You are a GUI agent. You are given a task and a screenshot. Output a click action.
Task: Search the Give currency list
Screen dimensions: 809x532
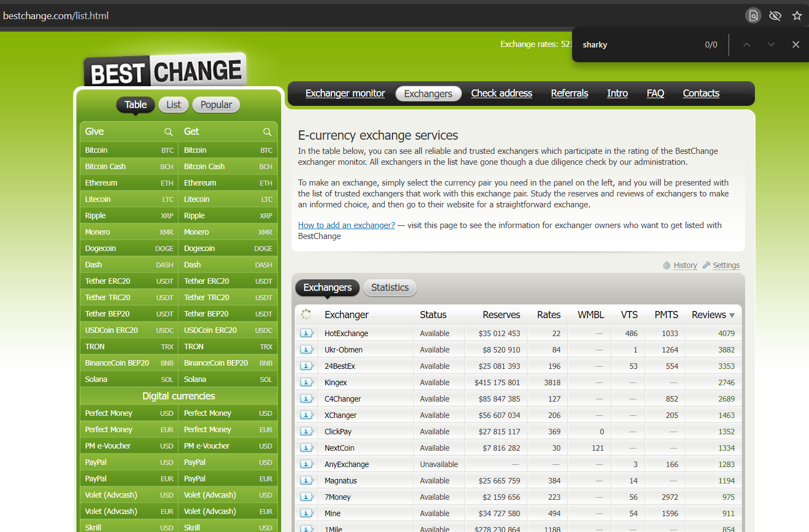(169, 131)
